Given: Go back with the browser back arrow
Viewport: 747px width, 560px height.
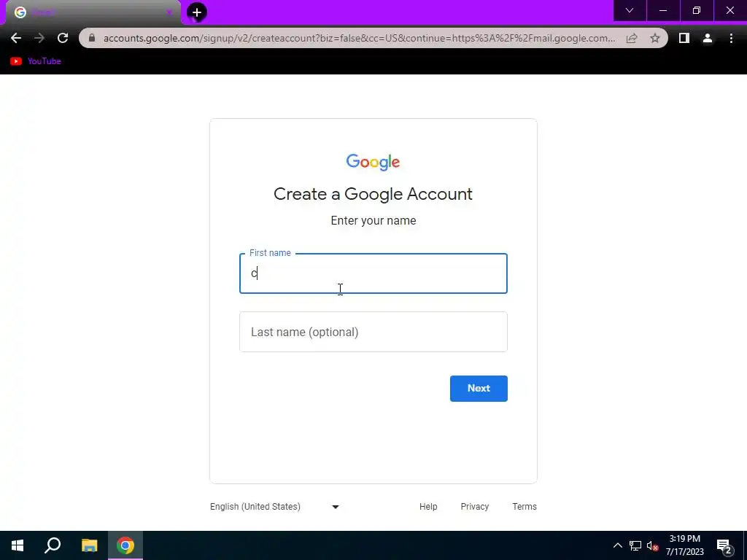Looking at the screenshot, I should click(16, 38).
